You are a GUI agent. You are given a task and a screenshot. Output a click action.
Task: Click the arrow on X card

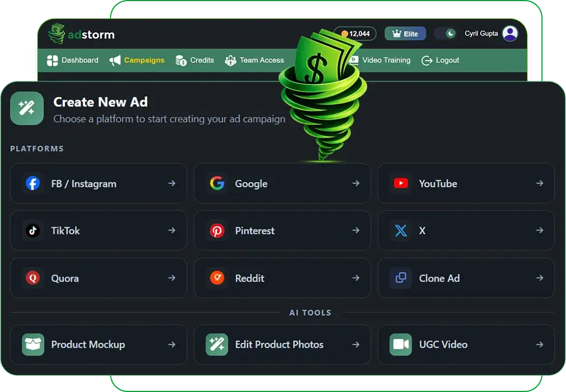(540, 230)
